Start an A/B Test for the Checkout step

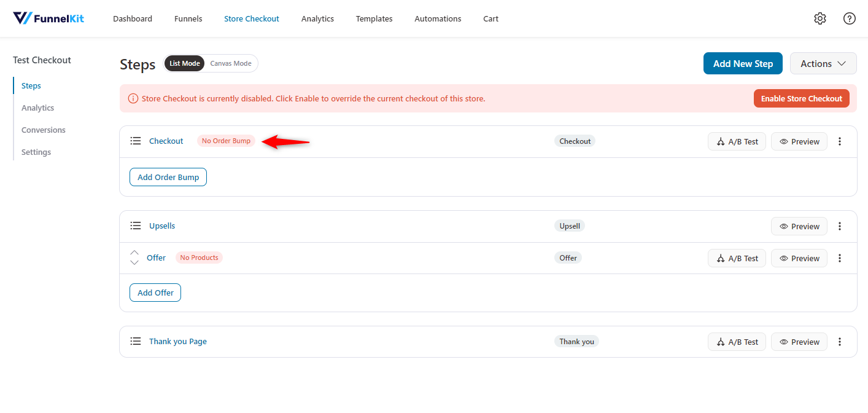pyautogui.click(x=737, y=141)
